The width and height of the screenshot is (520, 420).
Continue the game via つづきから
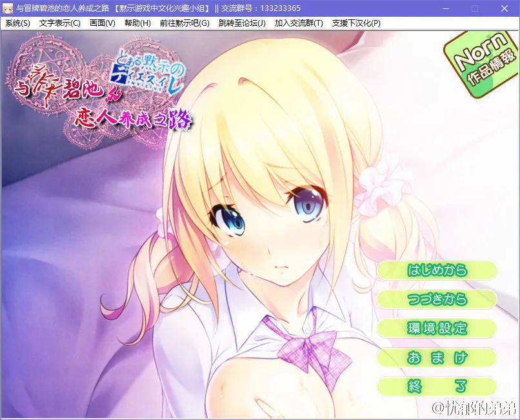(437, 299)
